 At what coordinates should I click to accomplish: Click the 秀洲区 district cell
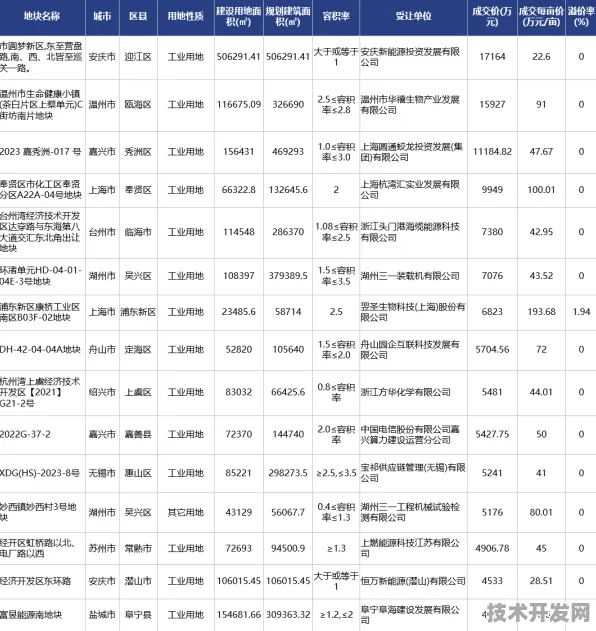138,152
